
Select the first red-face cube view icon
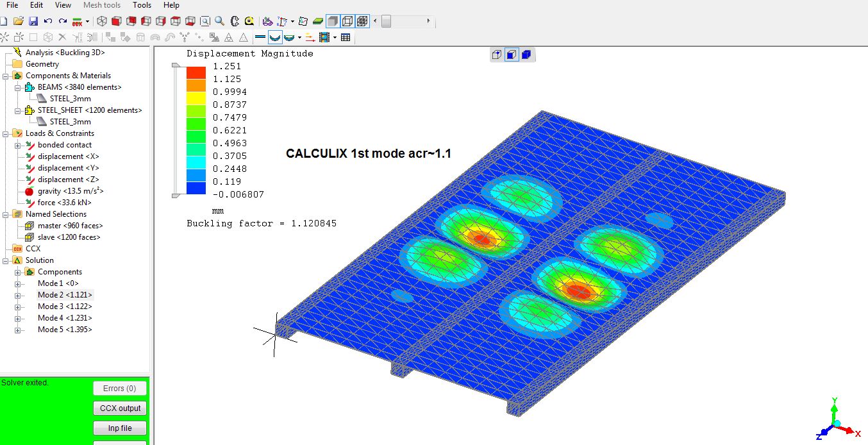(x=117, y=21)
